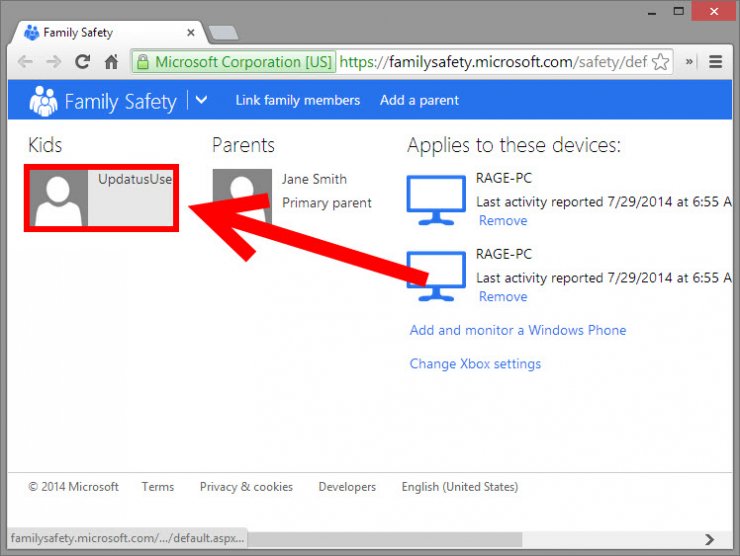740x556 pixels.
Task: Click the Family Safety people logo
Action: click(x=43, y=101)
